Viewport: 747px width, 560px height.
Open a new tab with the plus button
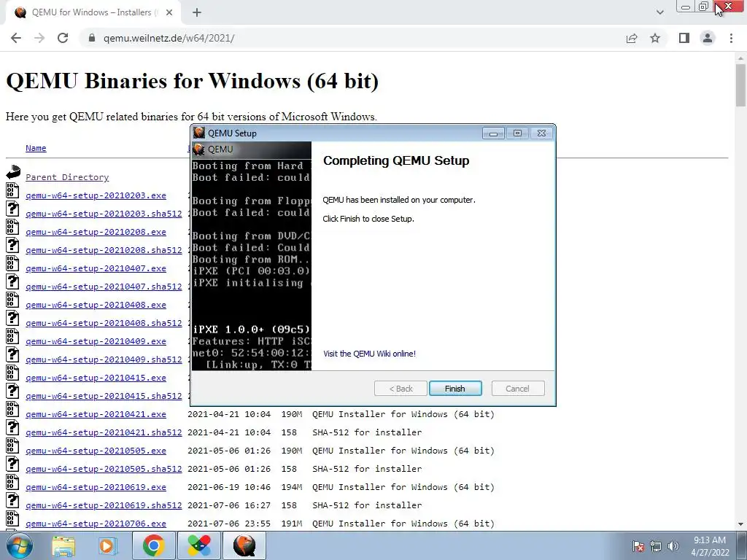(197, 12)
